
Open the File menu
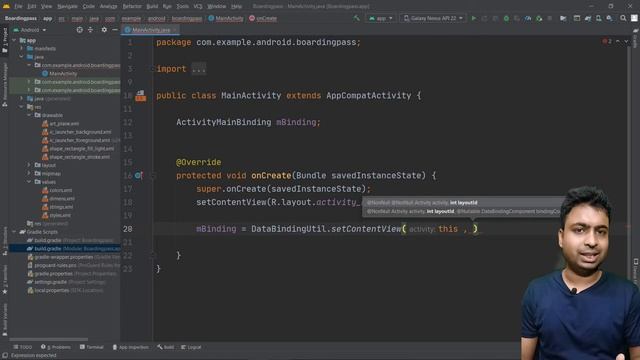(x=18, y=7)
